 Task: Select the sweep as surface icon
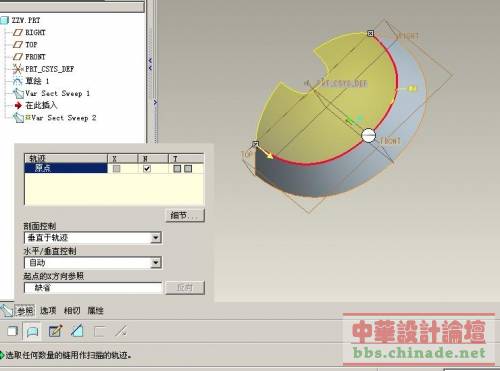tap(33, 331)
